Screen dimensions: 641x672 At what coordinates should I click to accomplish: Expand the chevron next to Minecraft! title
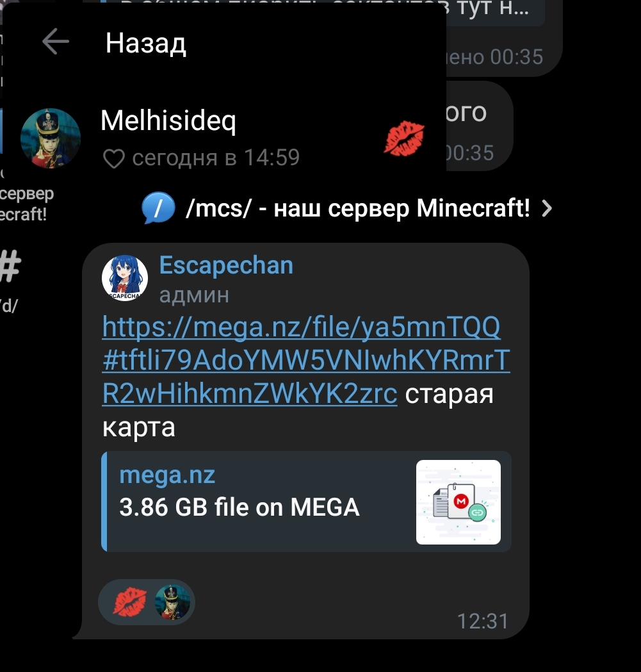547,209
